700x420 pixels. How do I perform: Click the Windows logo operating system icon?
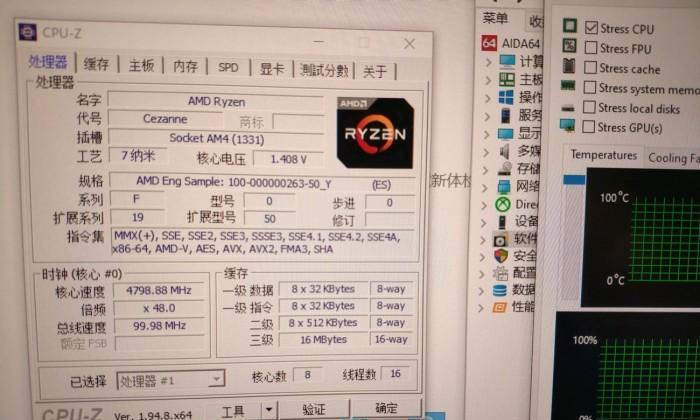click(x=506, y=97)
